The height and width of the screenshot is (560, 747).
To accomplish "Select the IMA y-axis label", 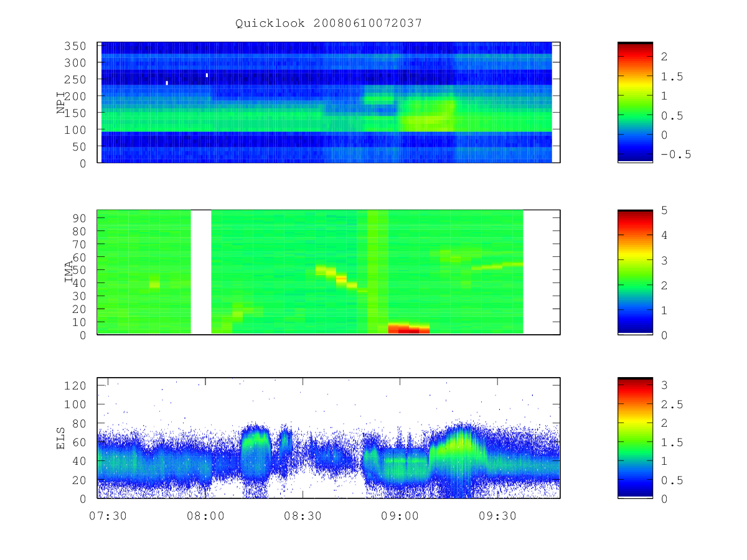I will [x=69, y=273].
